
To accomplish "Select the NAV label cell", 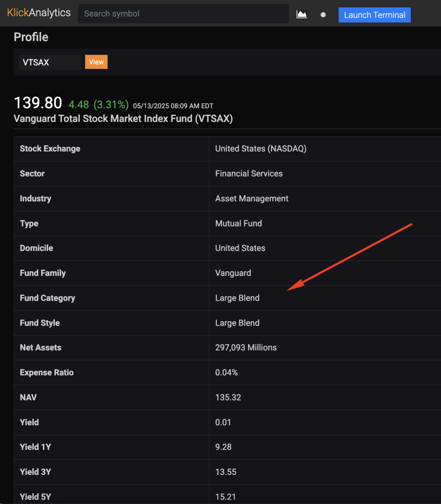I will click(x=111, y=397).
